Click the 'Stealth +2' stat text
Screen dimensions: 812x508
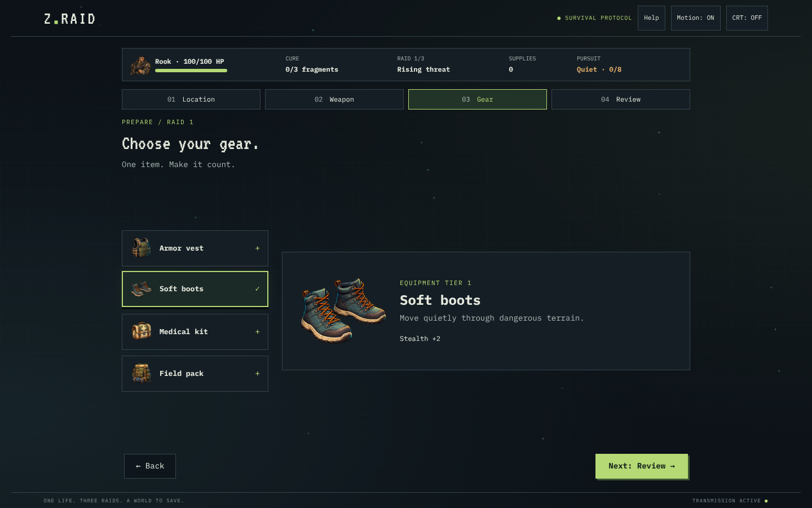coord(420,339)
